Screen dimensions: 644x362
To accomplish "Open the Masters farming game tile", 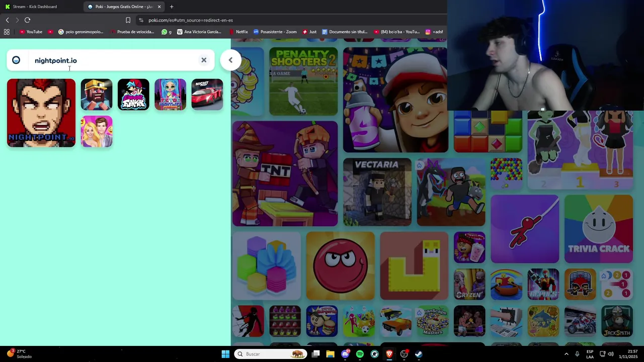I will click(433, 321).
